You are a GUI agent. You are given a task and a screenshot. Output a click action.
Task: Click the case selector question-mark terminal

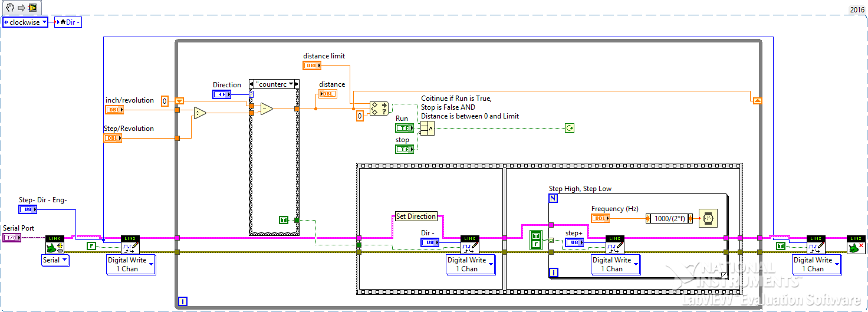point(252,94)
